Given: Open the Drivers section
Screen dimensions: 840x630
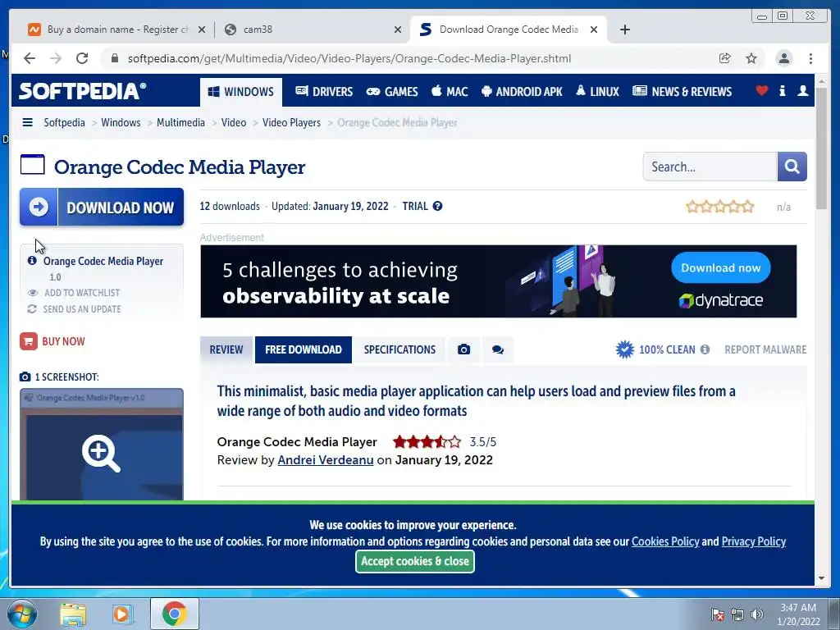Looking at the screenshot, I should 324,92.
